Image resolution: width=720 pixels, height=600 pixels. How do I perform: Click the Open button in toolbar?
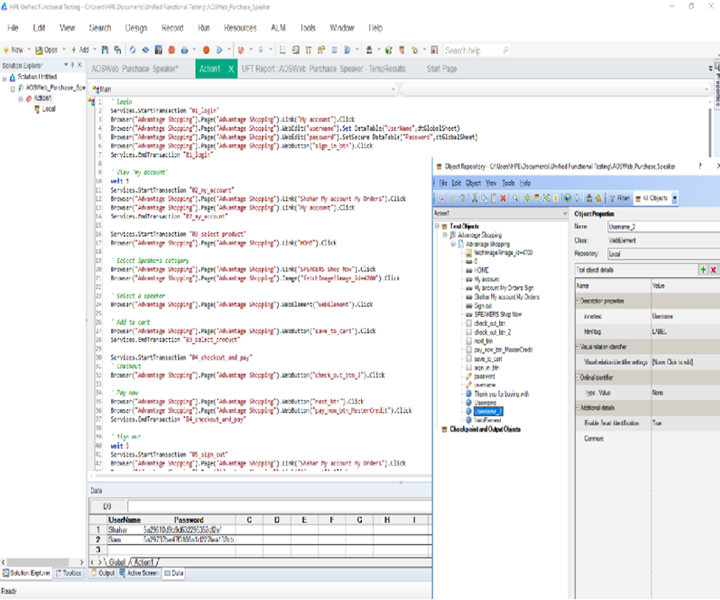tap(47, 50)
